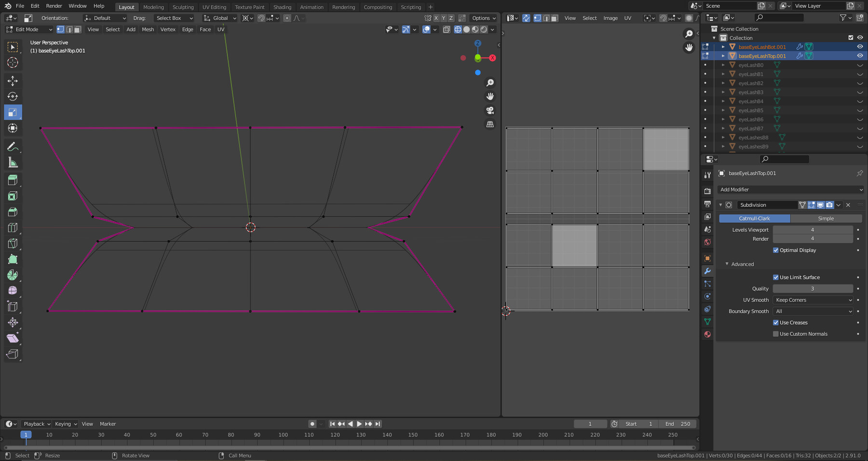Open the Edit Mode dropdown

pyautogui.click(x=29, y=29)
